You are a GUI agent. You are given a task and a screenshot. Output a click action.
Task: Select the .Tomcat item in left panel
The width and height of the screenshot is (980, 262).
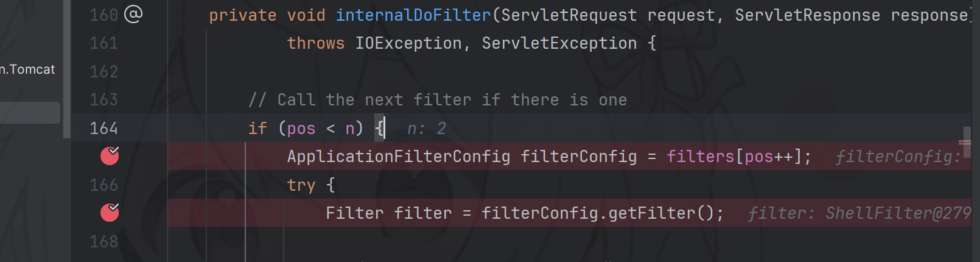[x=29, y=69]
